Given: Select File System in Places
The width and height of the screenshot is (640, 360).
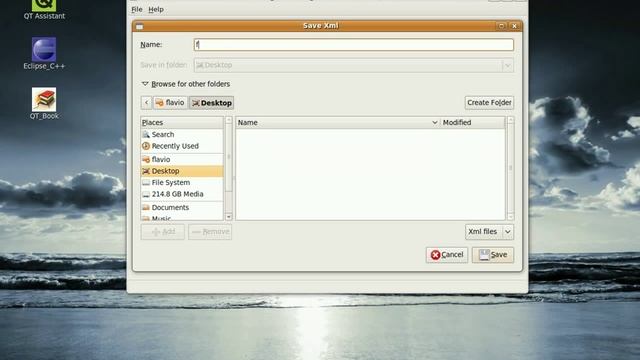Looking at the screenshot, I should [x=182, y=182].
